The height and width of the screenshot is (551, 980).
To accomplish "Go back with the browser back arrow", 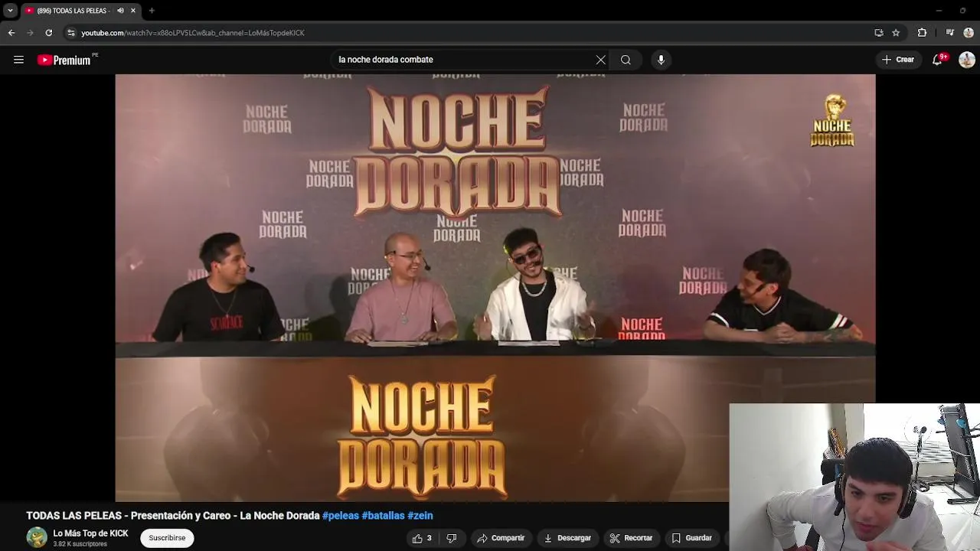I will click(x=11, y=33).
